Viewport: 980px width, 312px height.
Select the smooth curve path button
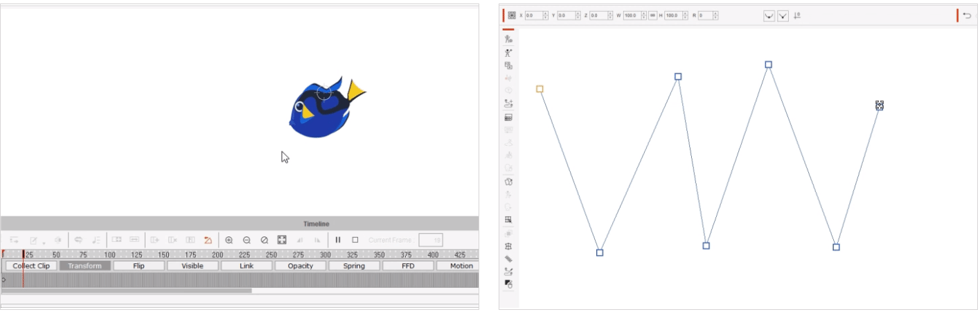pos(769,15)
